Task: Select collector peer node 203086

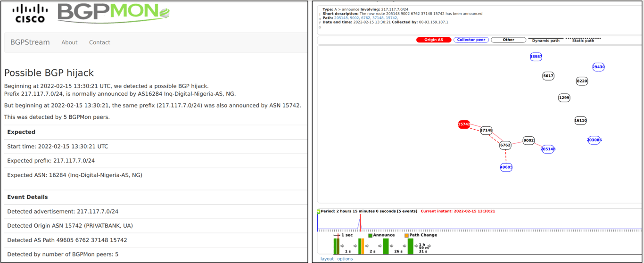Action: (594, 140)
